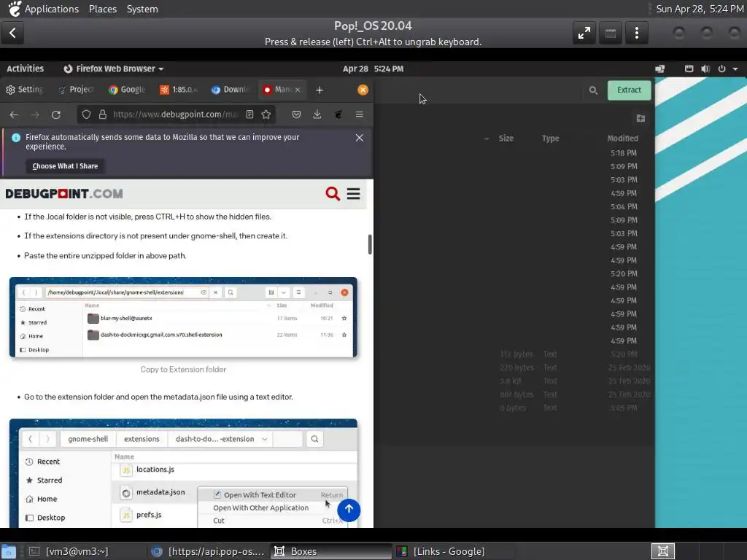
Task: Open the guest volume icon
Action: [x=705, y=69]
